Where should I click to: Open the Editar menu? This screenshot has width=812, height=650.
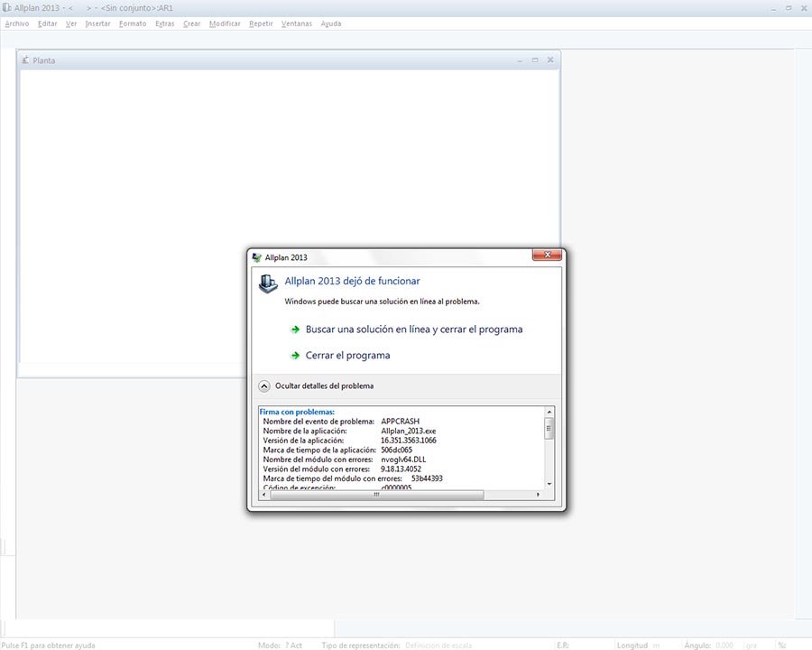[x=48, y=23]
